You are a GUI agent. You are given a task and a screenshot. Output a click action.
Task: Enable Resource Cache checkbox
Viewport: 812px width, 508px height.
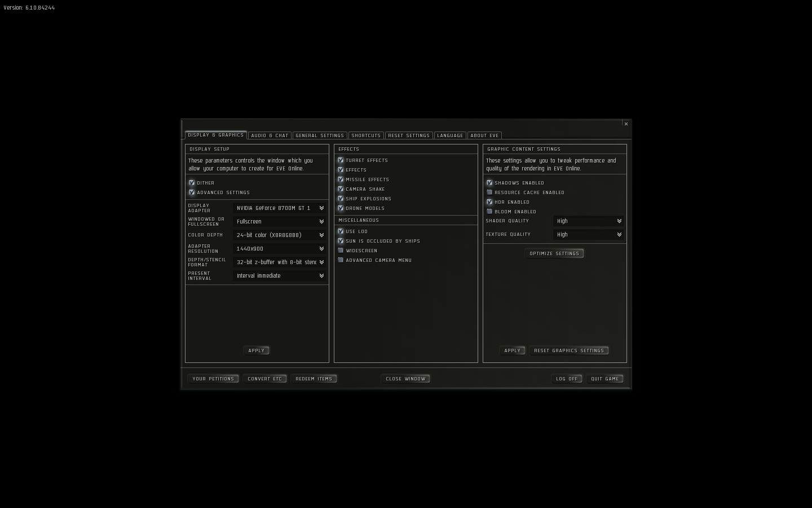click(489, 192)
